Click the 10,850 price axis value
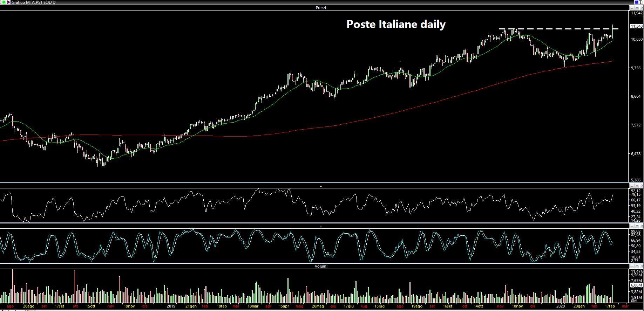The width and height of the screenshot is (644, 311). (x=637, y=39)
